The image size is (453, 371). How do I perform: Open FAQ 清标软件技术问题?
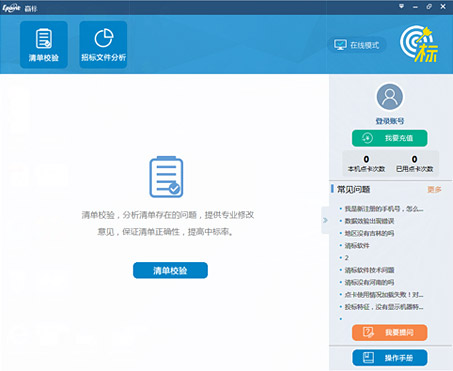coord(369,270)
